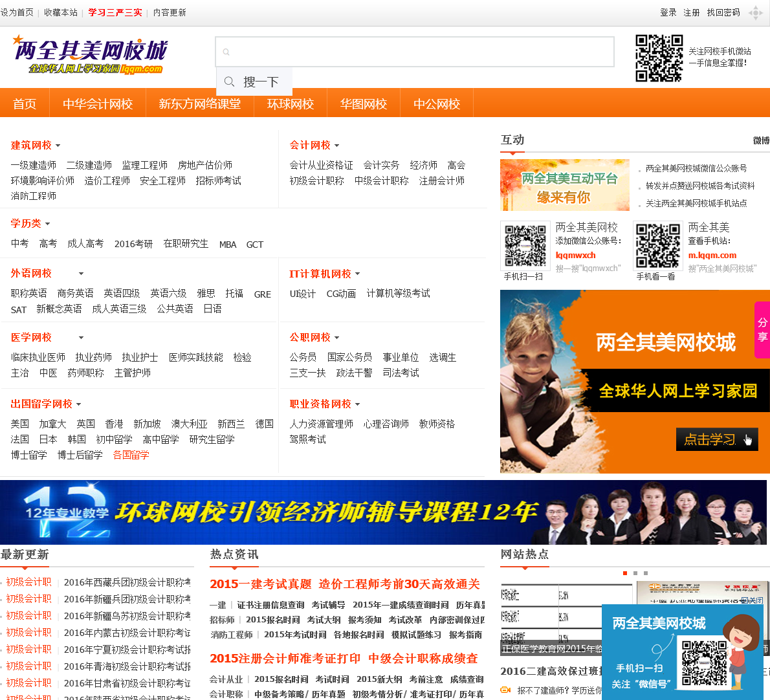Click the orange icon beside 报不了建造师

point(506,690)
